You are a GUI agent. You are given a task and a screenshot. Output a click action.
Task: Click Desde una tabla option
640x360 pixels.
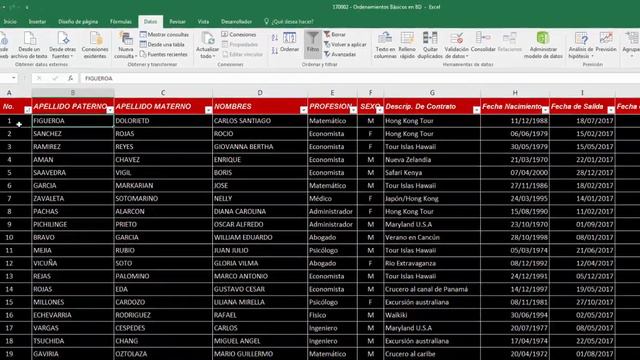162,44
